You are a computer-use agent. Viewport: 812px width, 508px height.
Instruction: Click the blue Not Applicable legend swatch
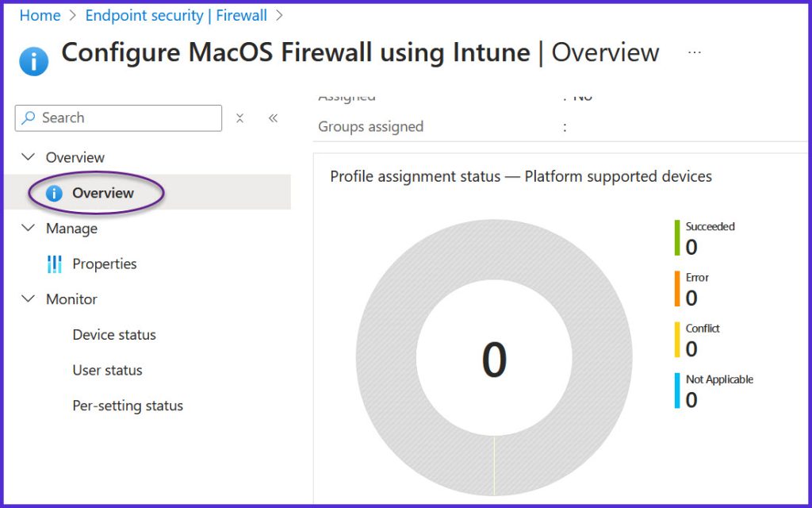[677, 391]
